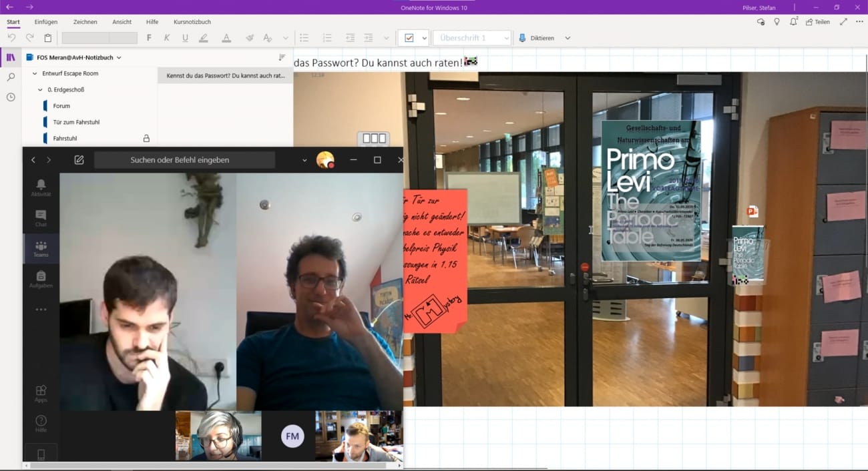Open the OneNote notebooks navigation icon
The height and width of the screenshot is (471, 868).
11,57
